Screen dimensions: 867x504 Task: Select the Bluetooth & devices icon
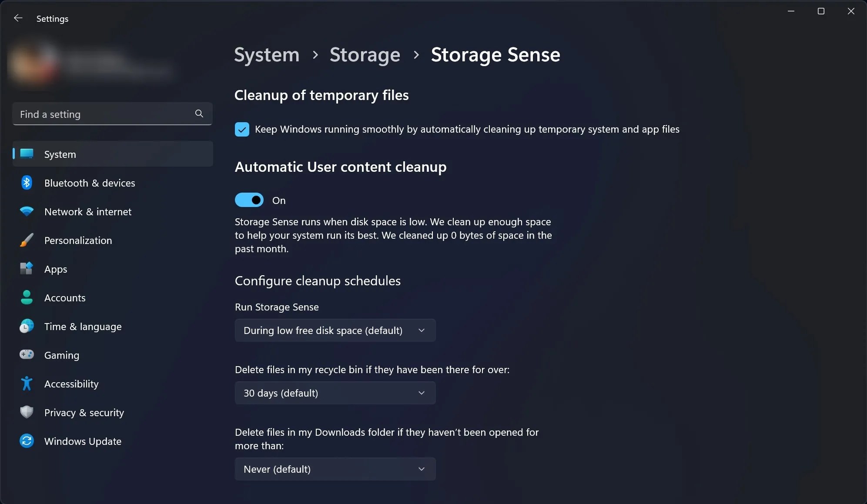tap(26, 183)
